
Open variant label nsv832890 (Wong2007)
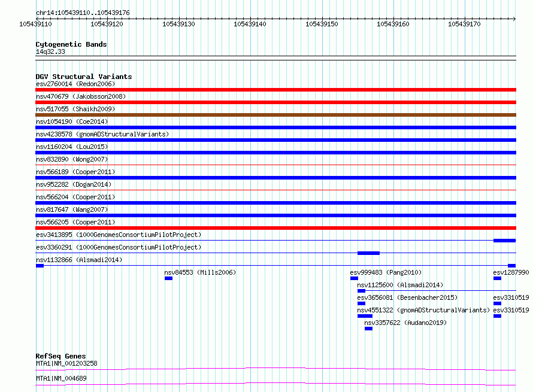(72, 159)
